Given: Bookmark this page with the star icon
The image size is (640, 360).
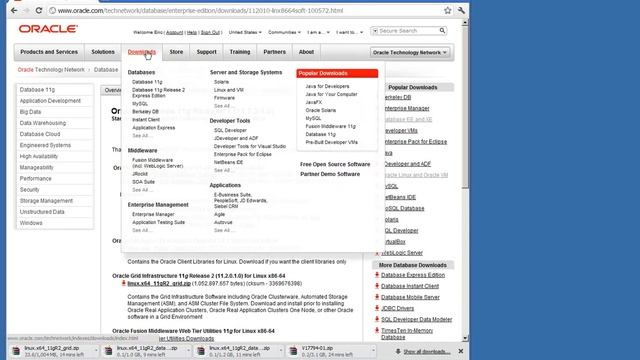Looking at the screenshot, I should (x=448, y=11).
